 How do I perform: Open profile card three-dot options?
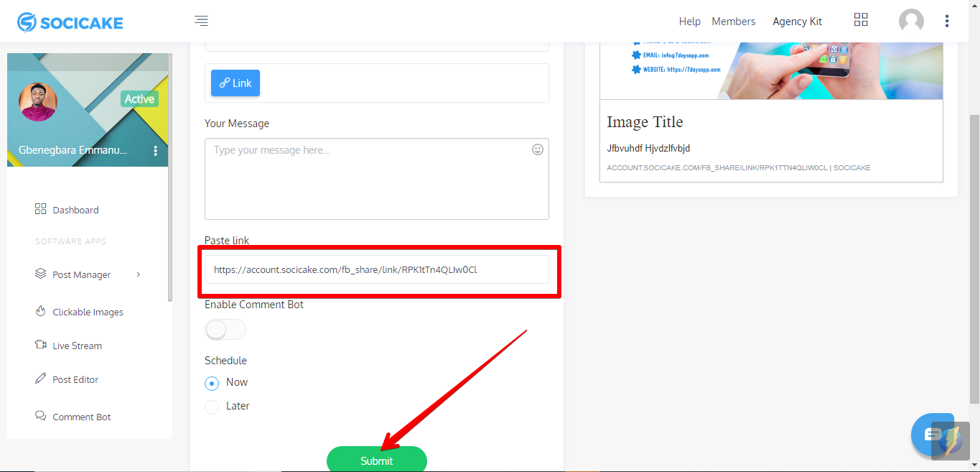click(156, 151)
